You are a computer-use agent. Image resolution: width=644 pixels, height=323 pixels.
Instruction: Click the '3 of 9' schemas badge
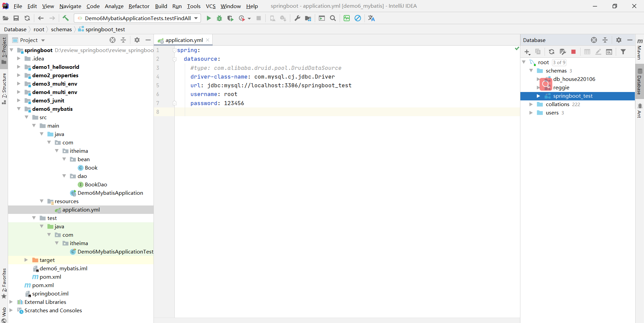559,62
